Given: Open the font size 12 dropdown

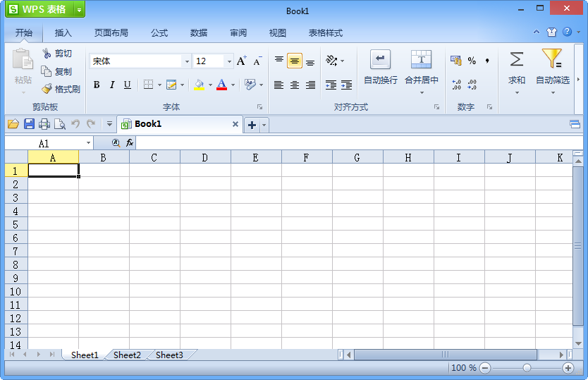Looking at the screenshot, I should (x=229, y=61).
